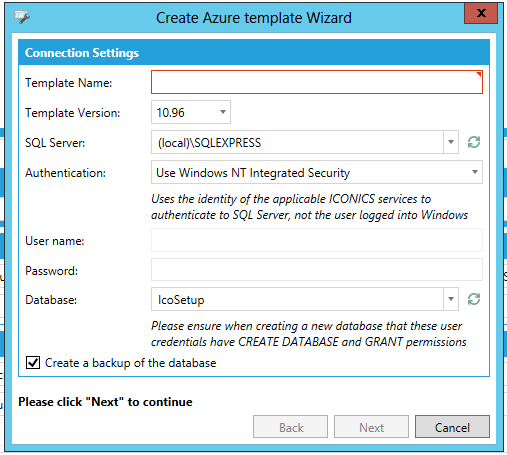Click the Cancel button
This screenshot has height=455, width=507.
tap(452, 427)
